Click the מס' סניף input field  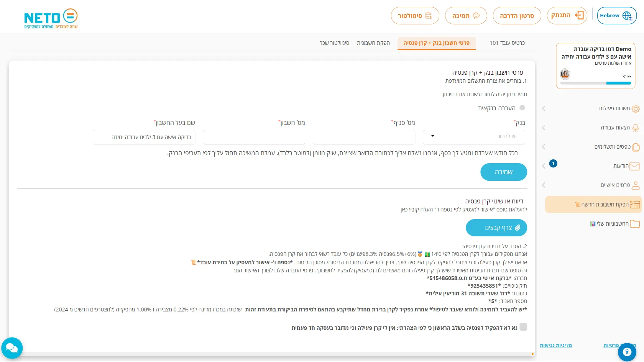tap(364, 137)
